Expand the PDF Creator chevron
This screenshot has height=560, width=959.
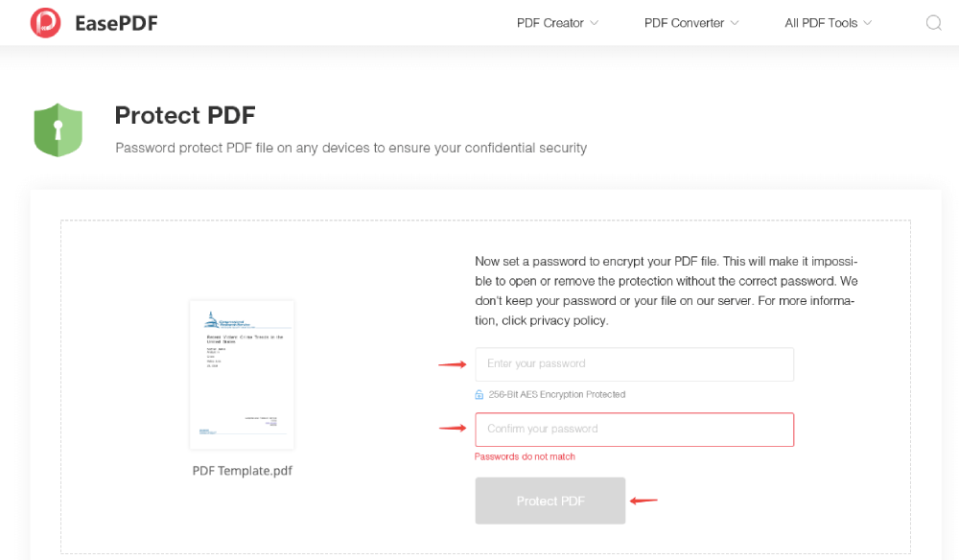(x=595, y=23)
